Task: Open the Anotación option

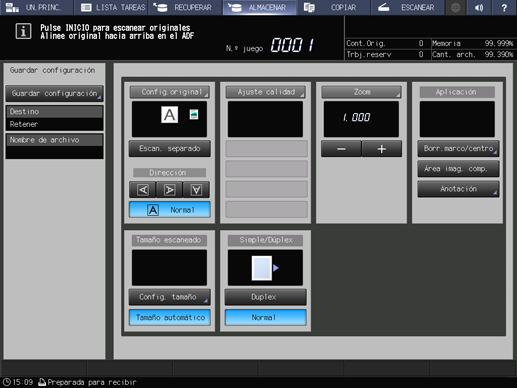Action: click(458, 189)
